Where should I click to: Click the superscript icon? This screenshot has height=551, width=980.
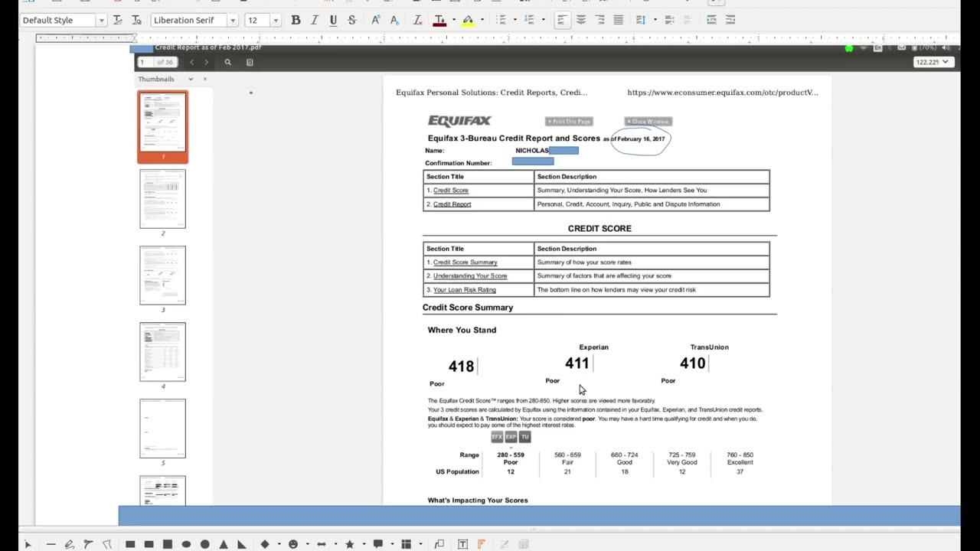pyautogui.click(x=376, y=20)
